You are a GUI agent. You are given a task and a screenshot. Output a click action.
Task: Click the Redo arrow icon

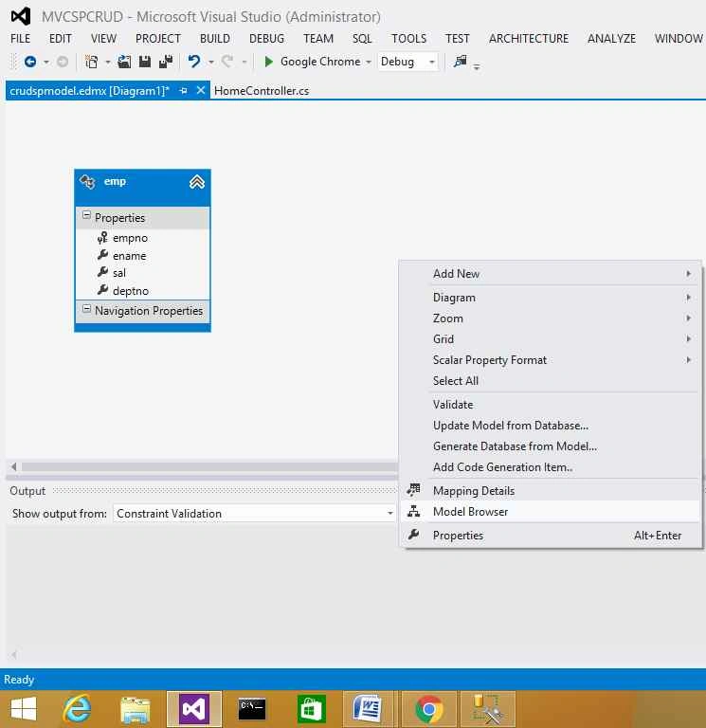click(x=227, y=62)
